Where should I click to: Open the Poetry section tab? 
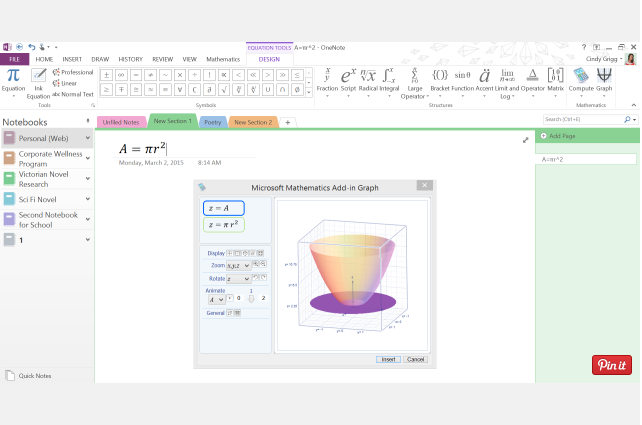(213, 122)
